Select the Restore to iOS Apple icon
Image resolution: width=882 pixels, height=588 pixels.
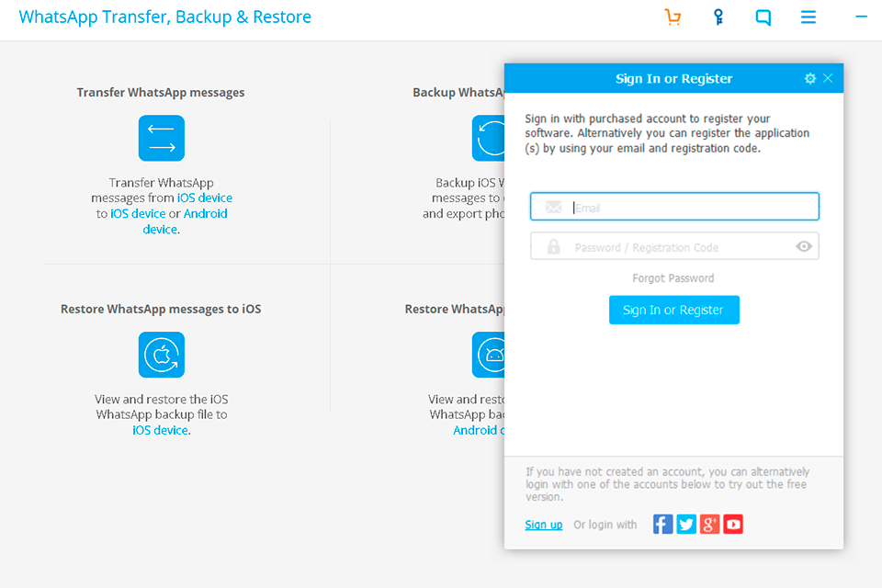161,355
